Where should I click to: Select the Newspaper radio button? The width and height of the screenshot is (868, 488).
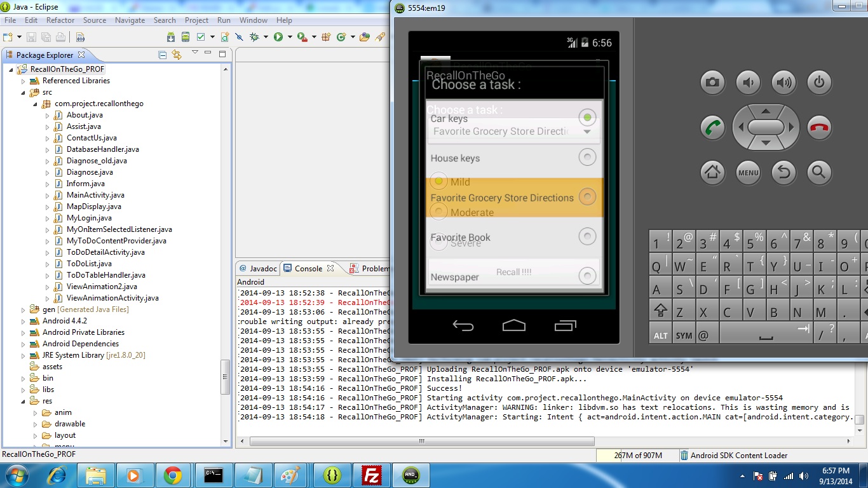point(587,276)
